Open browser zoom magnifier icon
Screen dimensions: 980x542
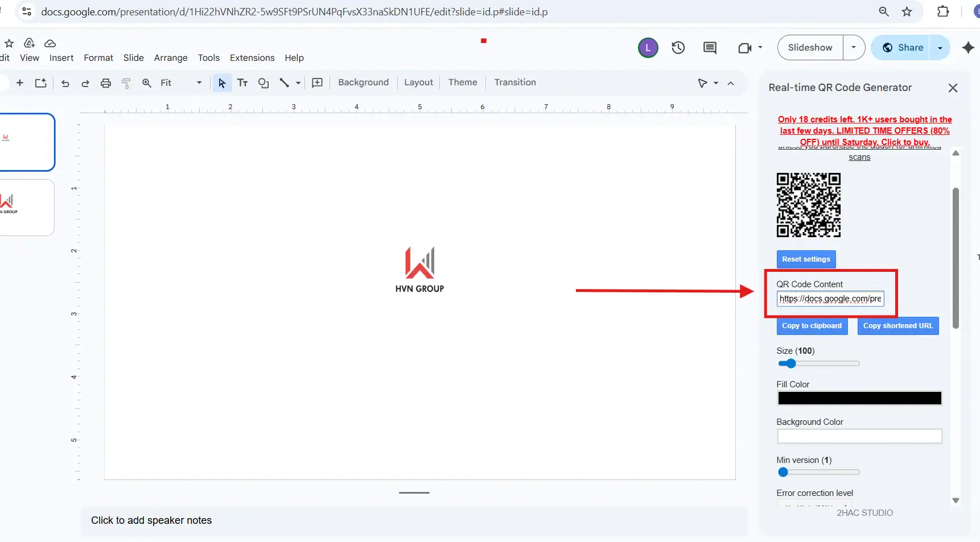pos(884,11)
